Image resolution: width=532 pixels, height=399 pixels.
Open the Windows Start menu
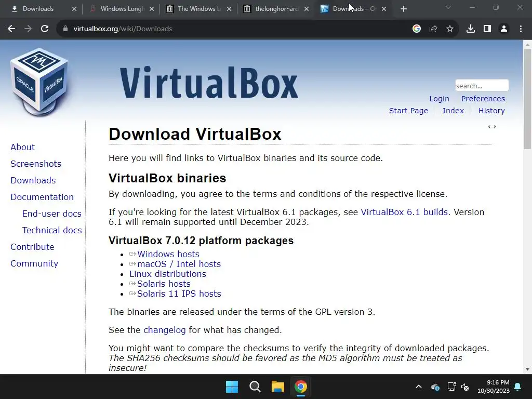click(232, 387)
